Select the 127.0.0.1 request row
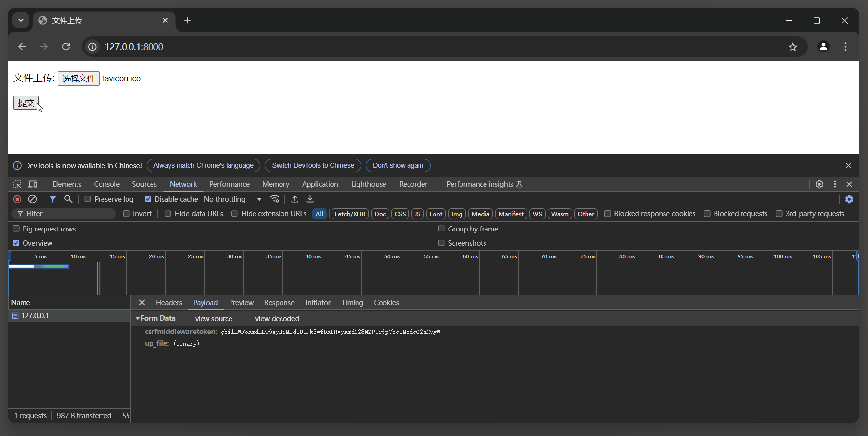This screenshot has width=868, height=436. coord(69,316)
